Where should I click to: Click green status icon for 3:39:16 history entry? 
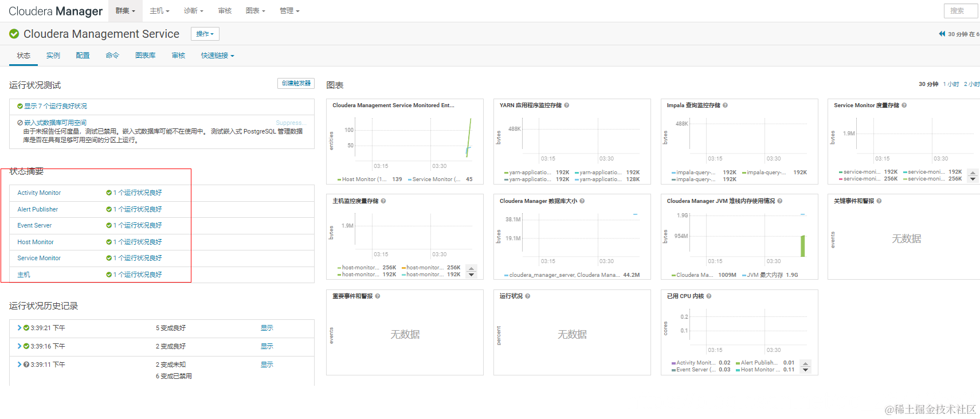pyautogui.click(x=26, y=346)
